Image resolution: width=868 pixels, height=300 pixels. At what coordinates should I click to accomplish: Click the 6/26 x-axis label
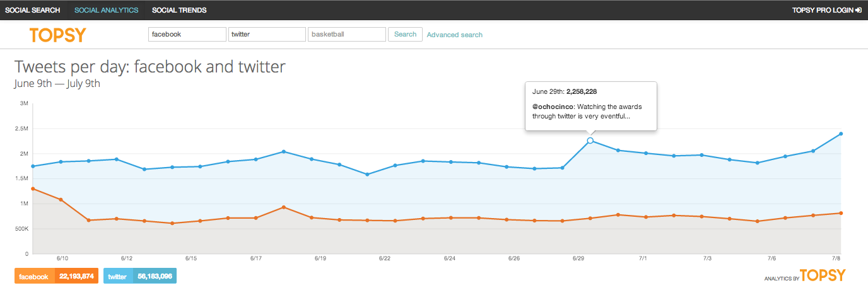[x=514, y=258]
